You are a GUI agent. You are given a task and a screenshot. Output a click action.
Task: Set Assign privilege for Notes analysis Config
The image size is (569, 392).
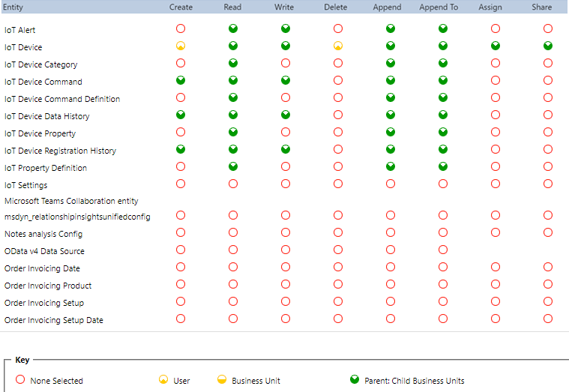coord(496,232)
